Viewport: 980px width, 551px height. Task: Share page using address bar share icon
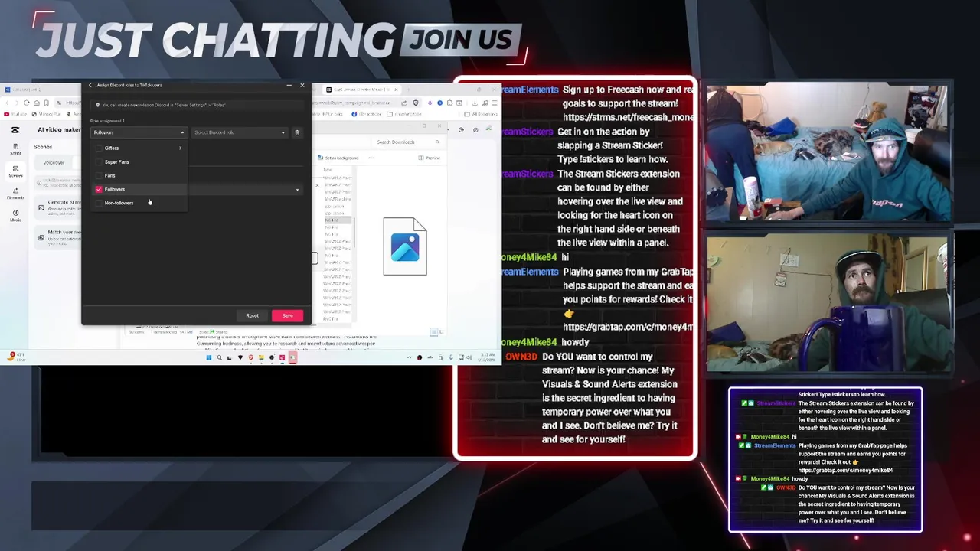403,103
